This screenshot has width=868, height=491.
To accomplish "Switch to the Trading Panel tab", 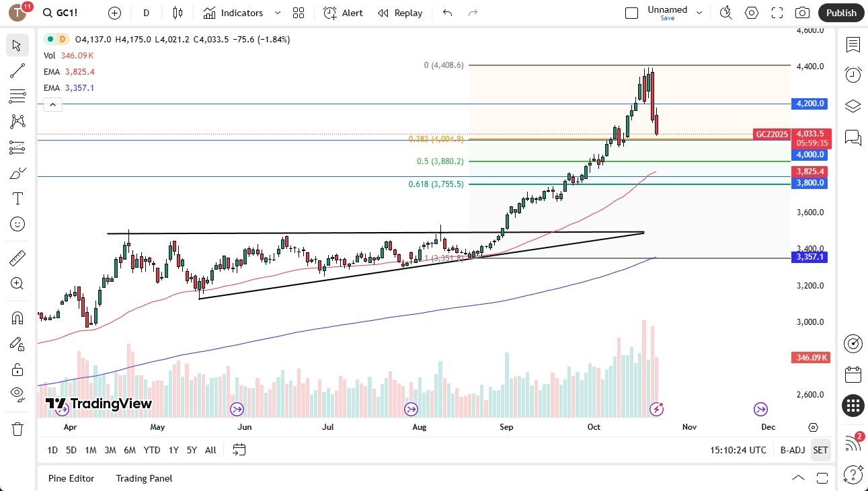I will [143, 478].
